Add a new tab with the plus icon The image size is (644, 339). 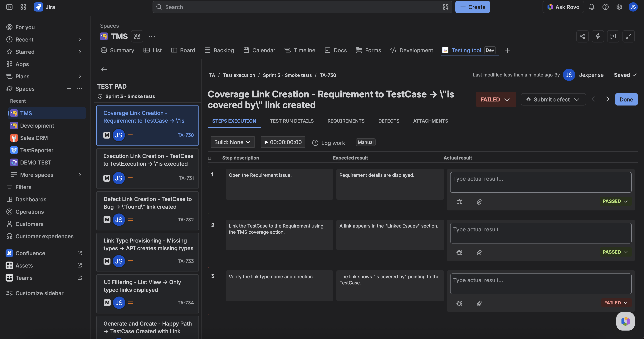tap(507, 50)
